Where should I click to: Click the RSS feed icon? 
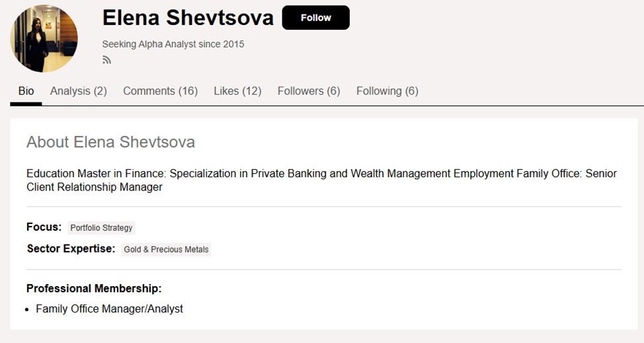pyautogui.click(x=106, y=60)
